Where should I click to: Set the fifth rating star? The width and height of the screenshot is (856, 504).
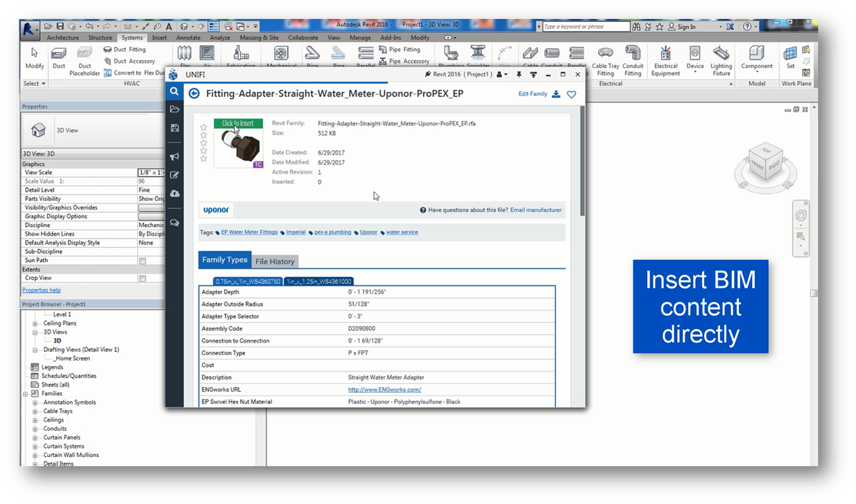204,159
